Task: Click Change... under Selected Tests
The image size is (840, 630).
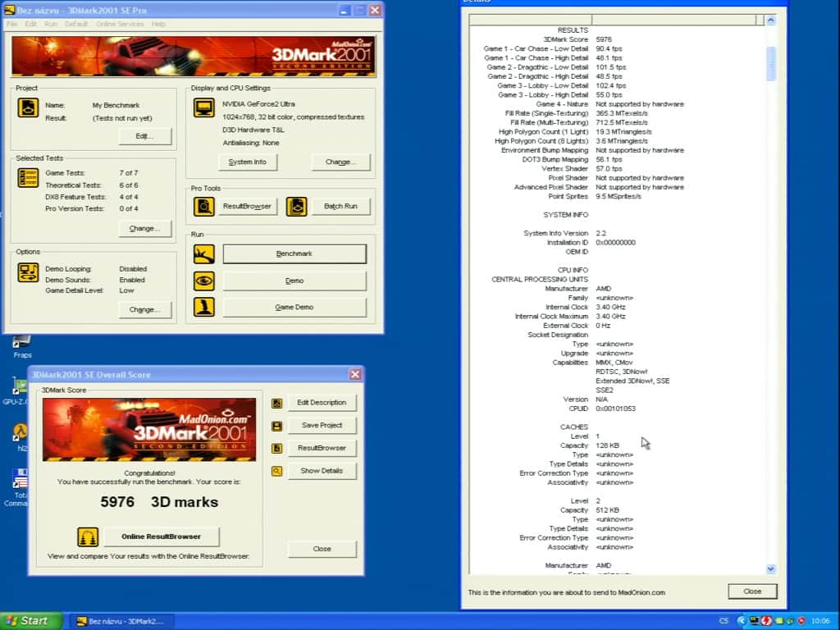Action: point(144,229)
